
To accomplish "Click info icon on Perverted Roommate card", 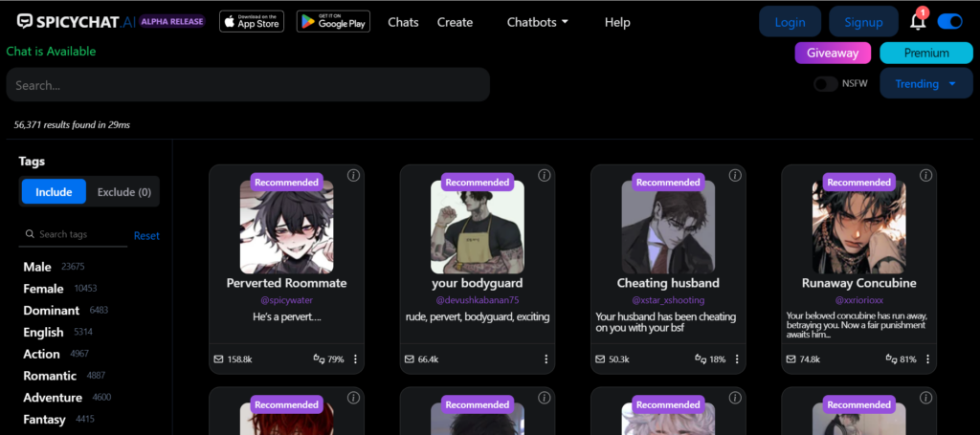I will pyautogui.click(x=353, y=175).
